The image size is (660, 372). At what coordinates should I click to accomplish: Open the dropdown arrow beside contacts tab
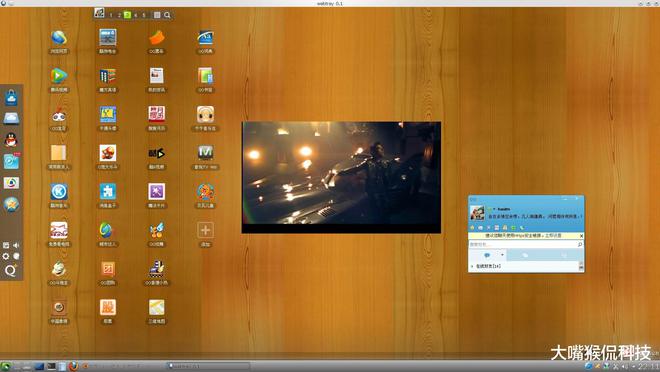click(502, 255)
